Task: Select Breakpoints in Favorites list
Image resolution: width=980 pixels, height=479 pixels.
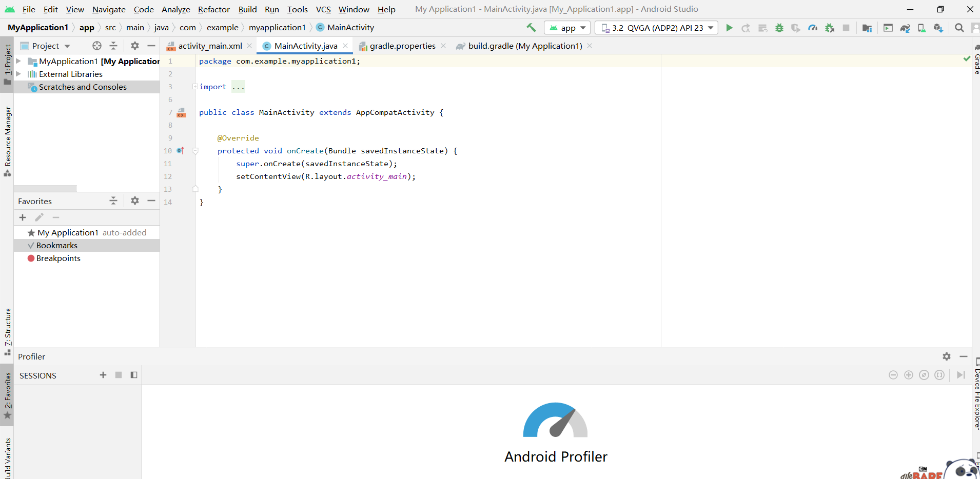Action: (x=87, y=258)
